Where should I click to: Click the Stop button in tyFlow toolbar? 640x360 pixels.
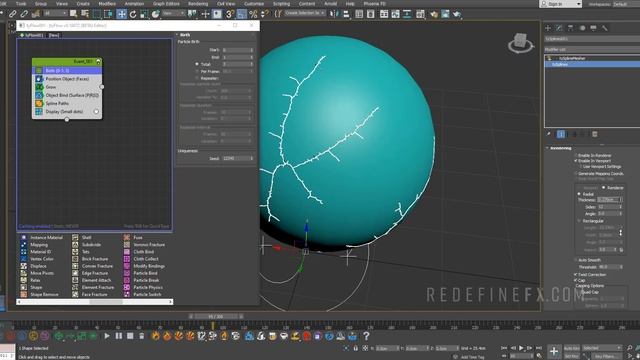click(130, 336)
